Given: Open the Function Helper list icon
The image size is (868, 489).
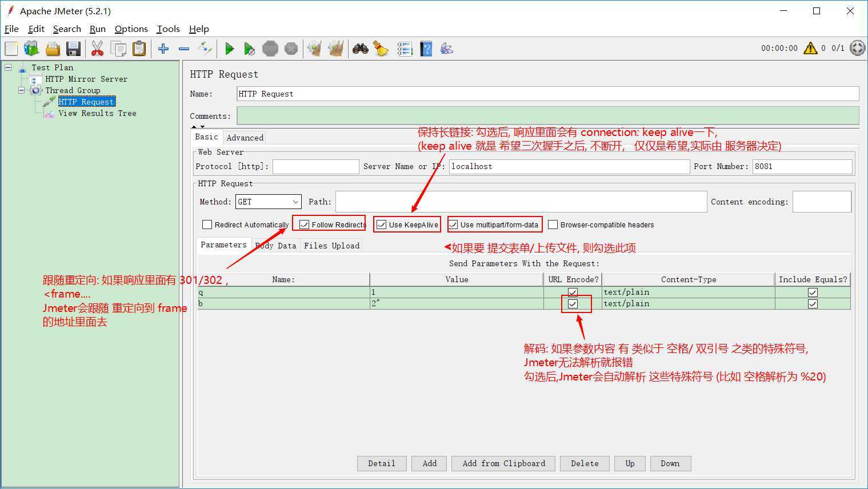Looking at the screenshot, I should point(405,49).
